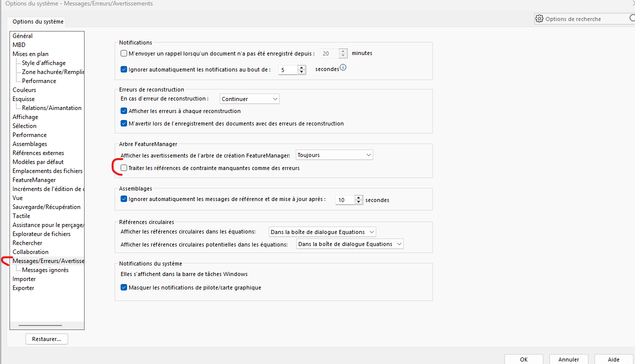Select 'Explorateur de fichiers' in the tree
This screenshot has width=635, height=364.
[42, 234]
